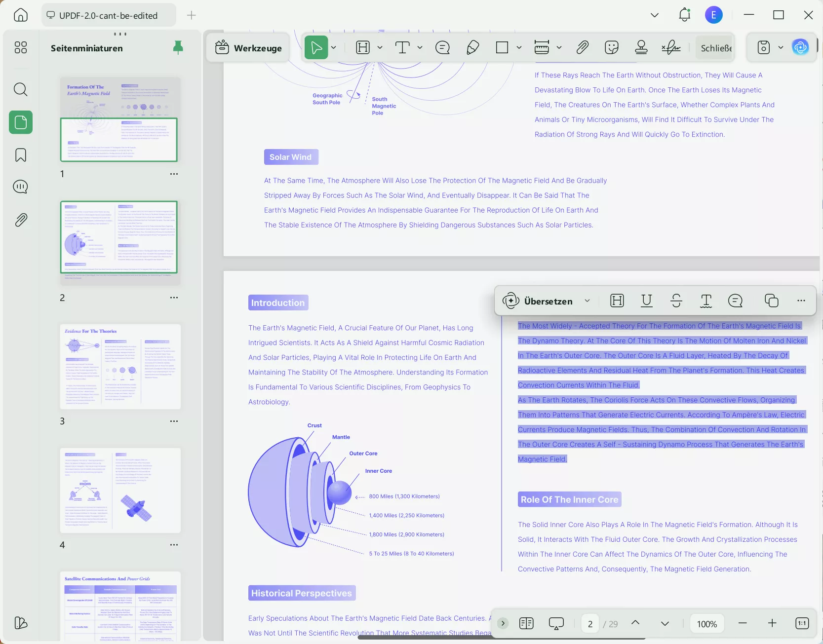Image resolution: width=823 pixels, height=644 pixels.
Task: Expand the Übersetzen dropdown arrow
Action: (x=587, y=301)
